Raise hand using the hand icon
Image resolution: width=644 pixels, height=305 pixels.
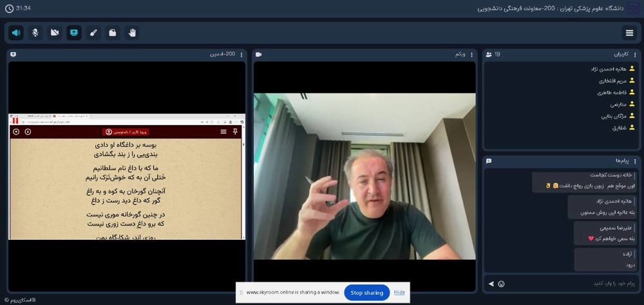[x=132, y=32]
